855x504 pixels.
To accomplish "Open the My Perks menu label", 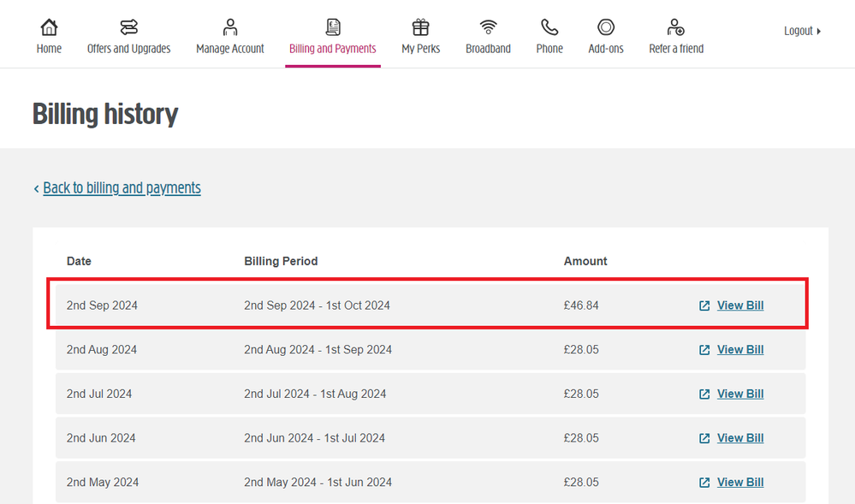I will click(420, 49).
